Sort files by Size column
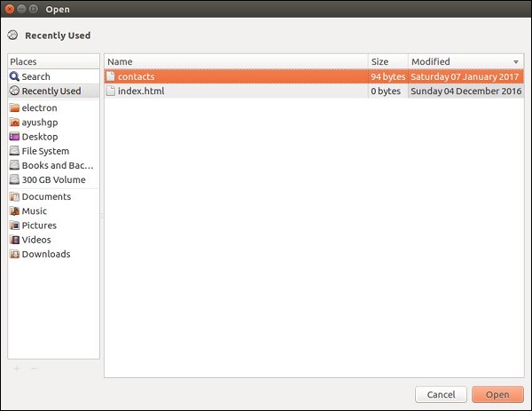 pos(388,61)
